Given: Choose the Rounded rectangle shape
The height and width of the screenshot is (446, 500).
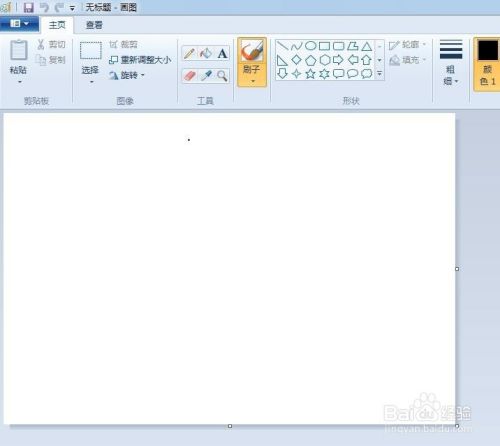Looking at the screenshot, I should (338, 46).
